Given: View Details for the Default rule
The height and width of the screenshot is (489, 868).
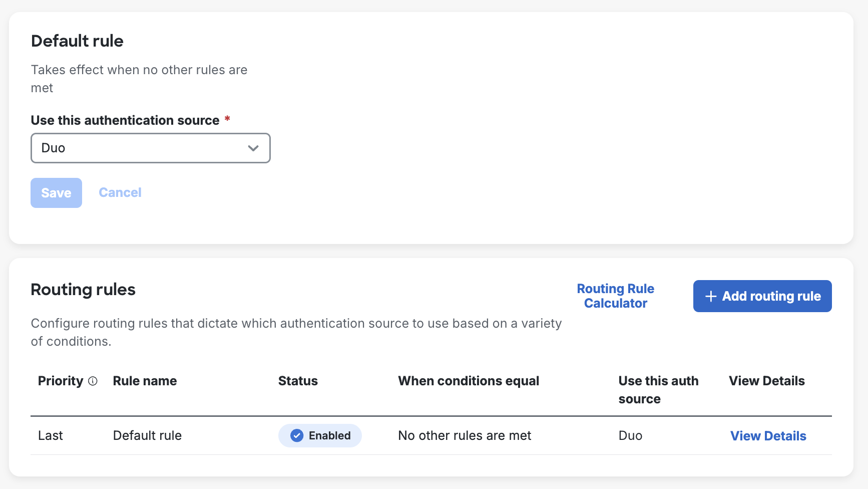Looking at the screenshot, I should click(768, 435).
